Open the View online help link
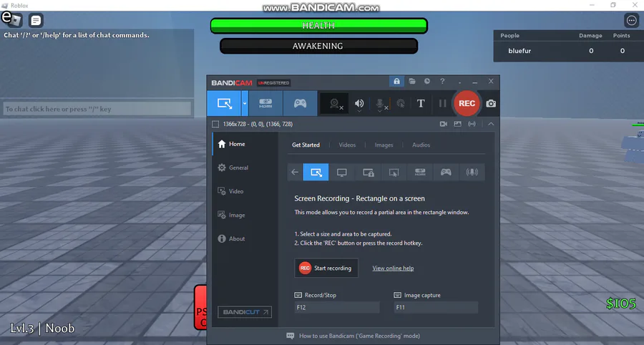 [393, 268]
